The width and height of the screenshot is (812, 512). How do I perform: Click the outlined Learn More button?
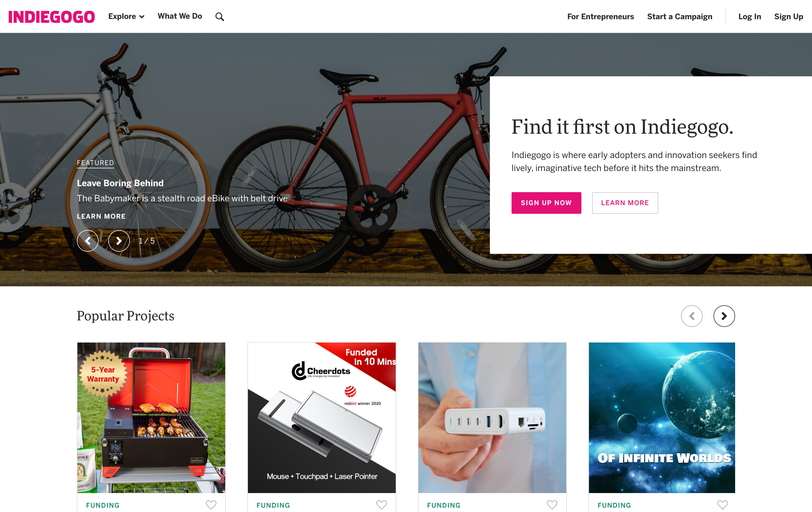625,203
